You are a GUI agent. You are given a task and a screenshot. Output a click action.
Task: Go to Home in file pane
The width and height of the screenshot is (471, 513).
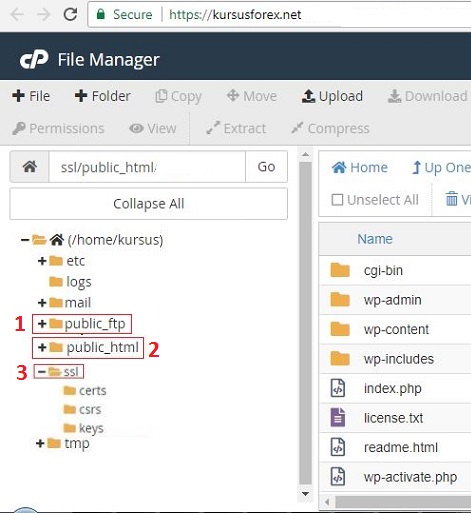[x=360, y=167]
